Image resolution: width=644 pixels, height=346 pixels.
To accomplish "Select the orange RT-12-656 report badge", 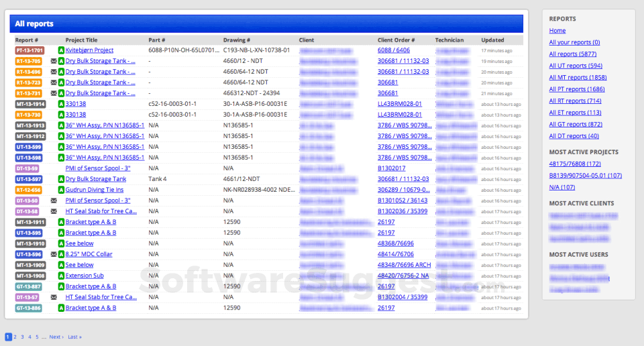I will [29, 190].
